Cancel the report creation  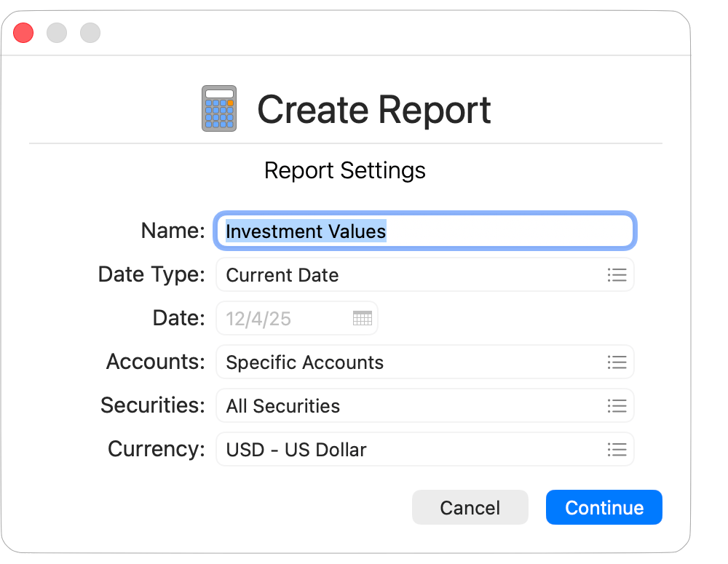pyautogui.click(x=470, y=507)
